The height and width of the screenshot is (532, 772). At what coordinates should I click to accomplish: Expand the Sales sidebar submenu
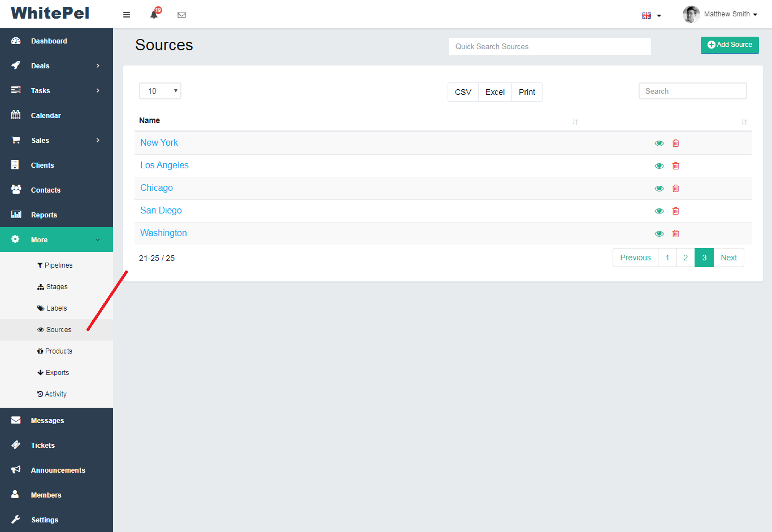57,140
